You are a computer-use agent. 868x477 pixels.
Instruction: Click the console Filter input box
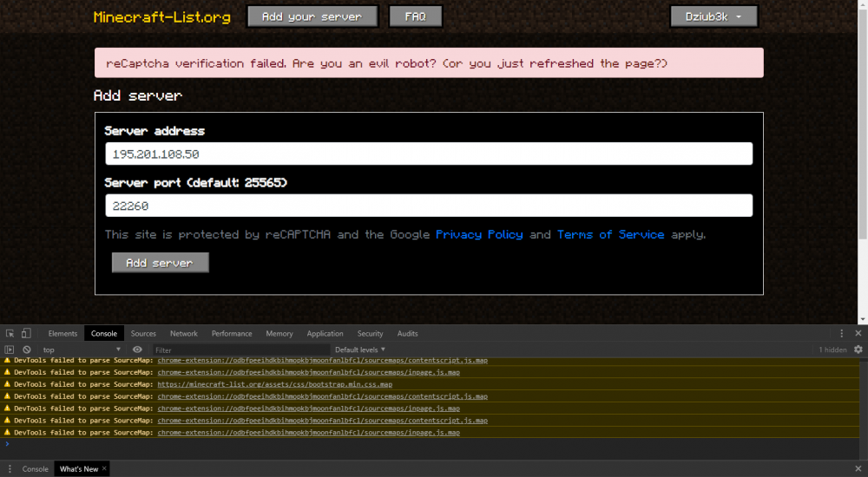point(240,350)
